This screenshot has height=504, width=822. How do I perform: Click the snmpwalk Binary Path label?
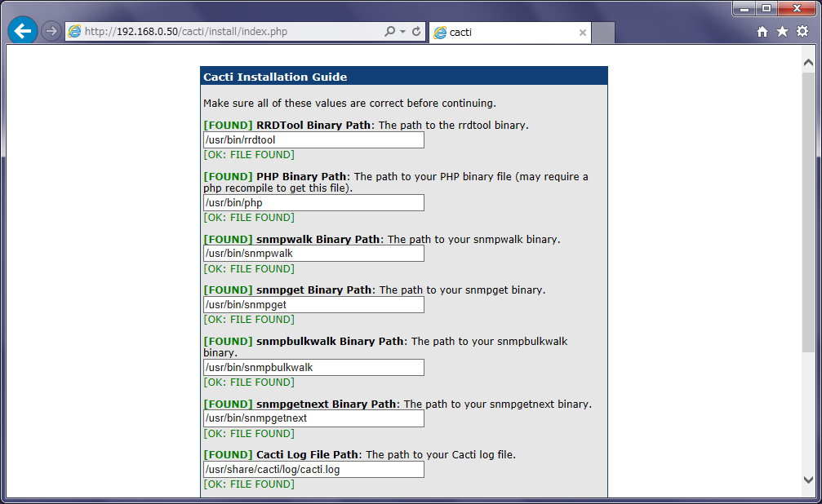tap(318, 240)
